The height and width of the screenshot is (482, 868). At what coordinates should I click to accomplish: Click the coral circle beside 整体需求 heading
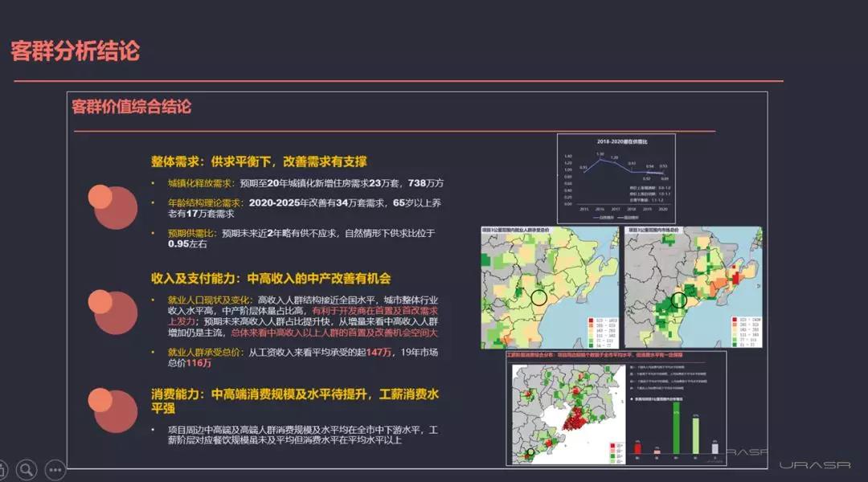tap(113, 207)
